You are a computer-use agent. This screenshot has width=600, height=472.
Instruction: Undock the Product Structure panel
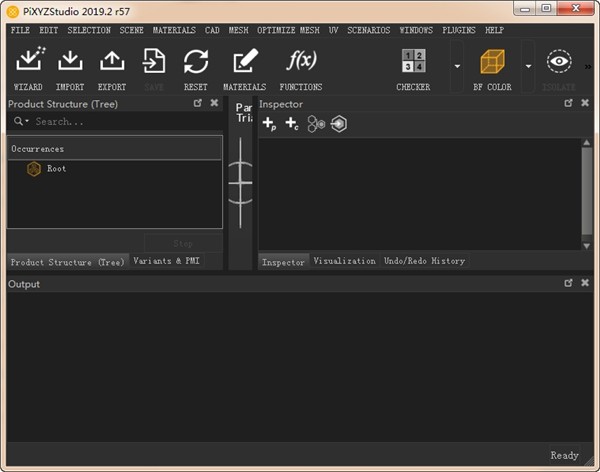tap(197, 103)
